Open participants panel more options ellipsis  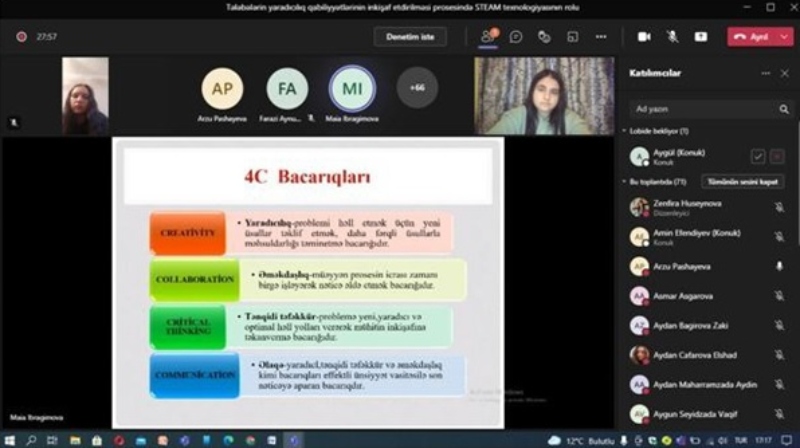click(x=766, y=73)
